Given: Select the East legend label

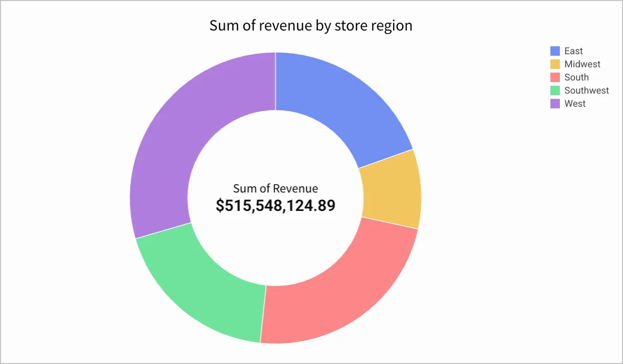Looking at the screenshot, I should point(574,51).
